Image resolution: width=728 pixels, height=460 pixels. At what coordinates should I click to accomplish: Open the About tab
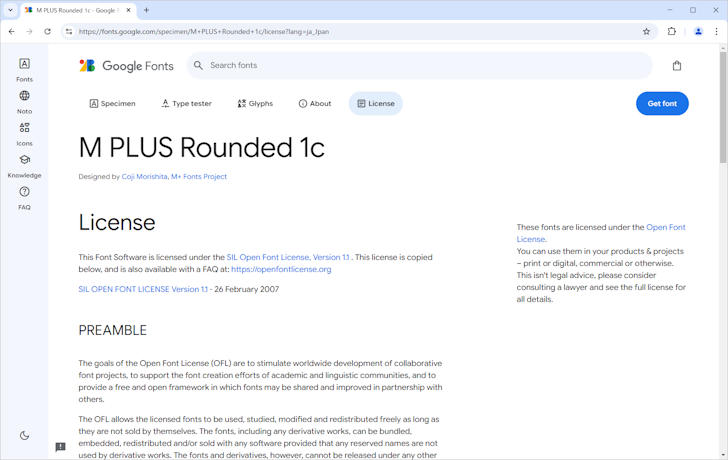(x=314, y=104)
